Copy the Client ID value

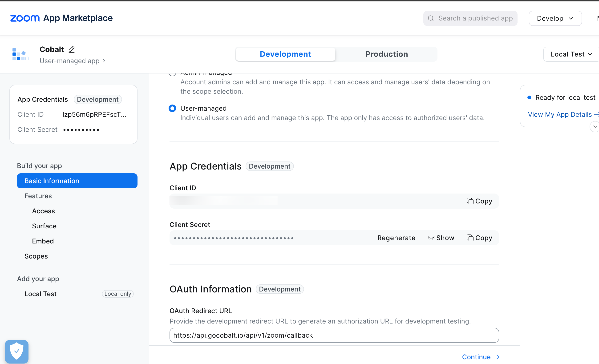(x=479, y=201)
